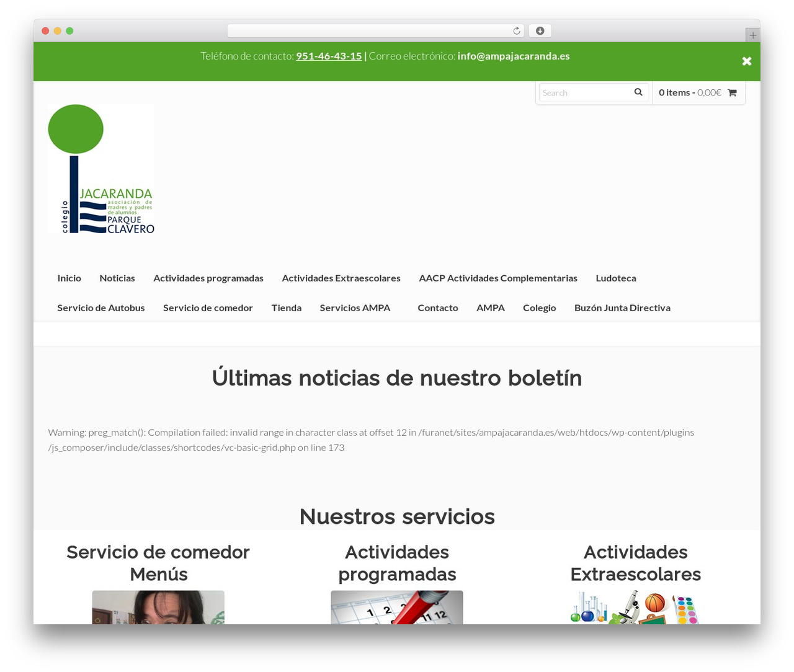Click the browser address bar
The image size is (794, 672).
point(376,31)
